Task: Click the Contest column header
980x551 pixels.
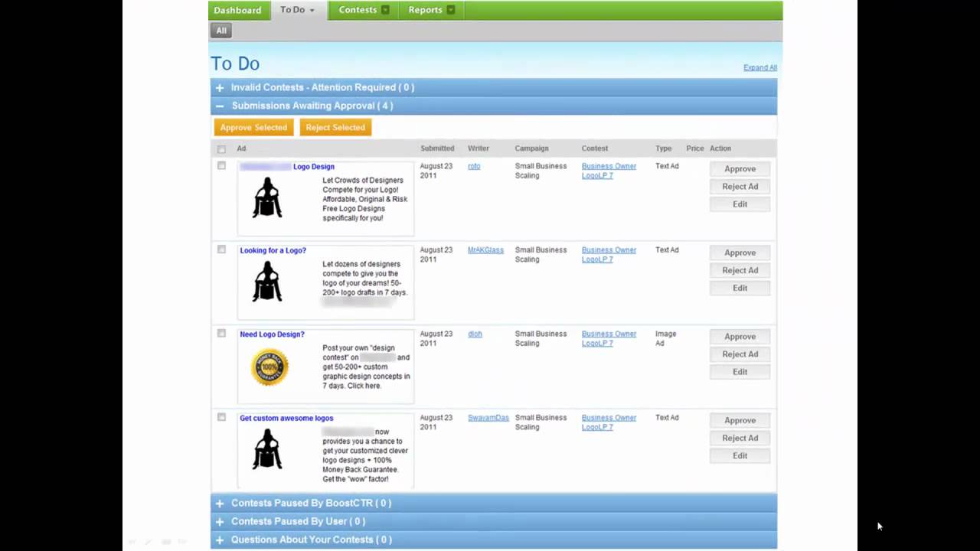Action: (x=595, y=148)
